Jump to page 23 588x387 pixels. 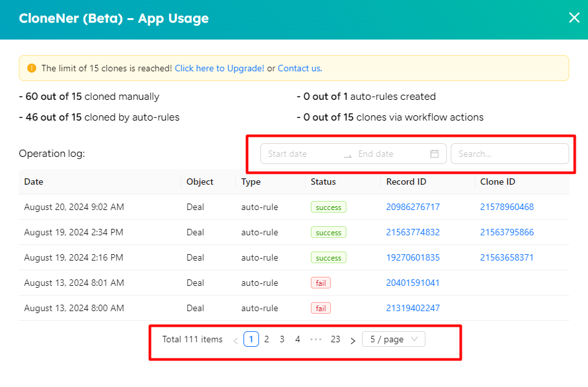click(x=335, y=339)
